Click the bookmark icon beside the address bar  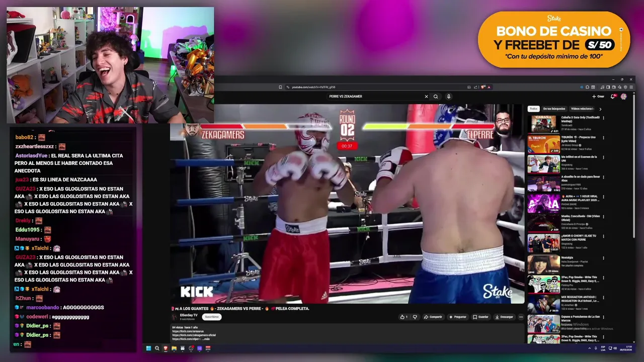click(x=280, y=87)
